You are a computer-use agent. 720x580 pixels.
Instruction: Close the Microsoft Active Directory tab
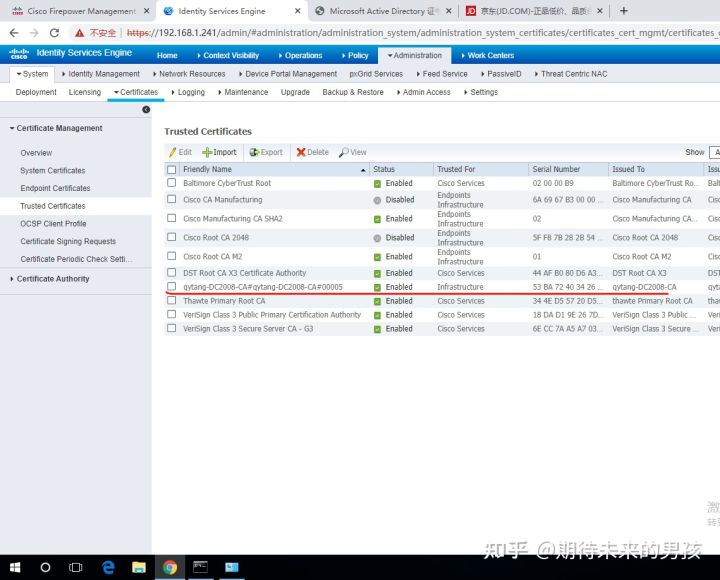click(449, 11)
